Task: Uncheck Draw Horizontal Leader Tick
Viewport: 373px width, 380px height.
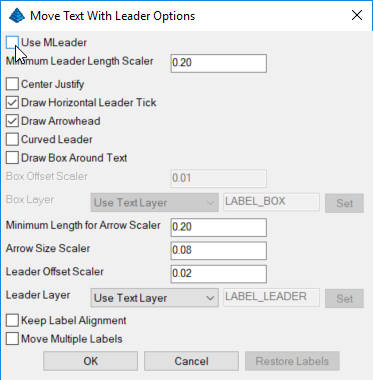Action: tap(12, 102)
